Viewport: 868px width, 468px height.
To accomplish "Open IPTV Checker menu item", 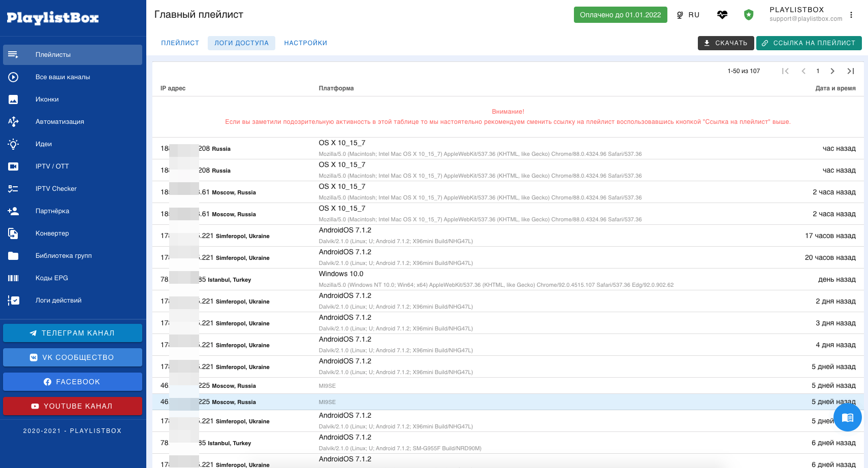I will coord(73,189).
